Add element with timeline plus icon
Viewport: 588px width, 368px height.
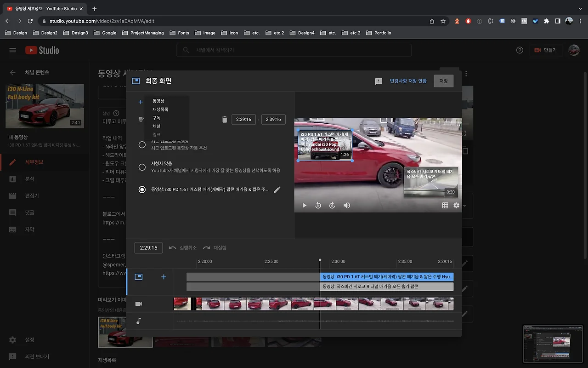pyautogui.click(x=164, y=277)
